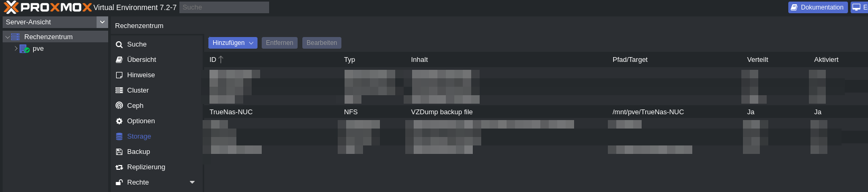This screenshot has height=192, width=868.
Task: Select the Replizierung arrows entry
Action: (119, 167)
